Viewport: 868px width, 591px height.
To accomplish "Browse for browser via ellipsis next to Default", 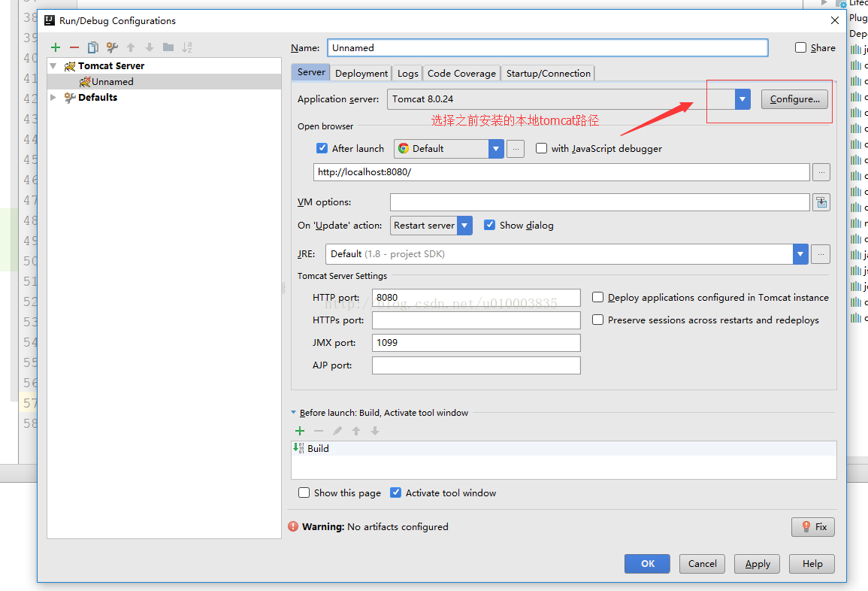I will pos(516,148).
